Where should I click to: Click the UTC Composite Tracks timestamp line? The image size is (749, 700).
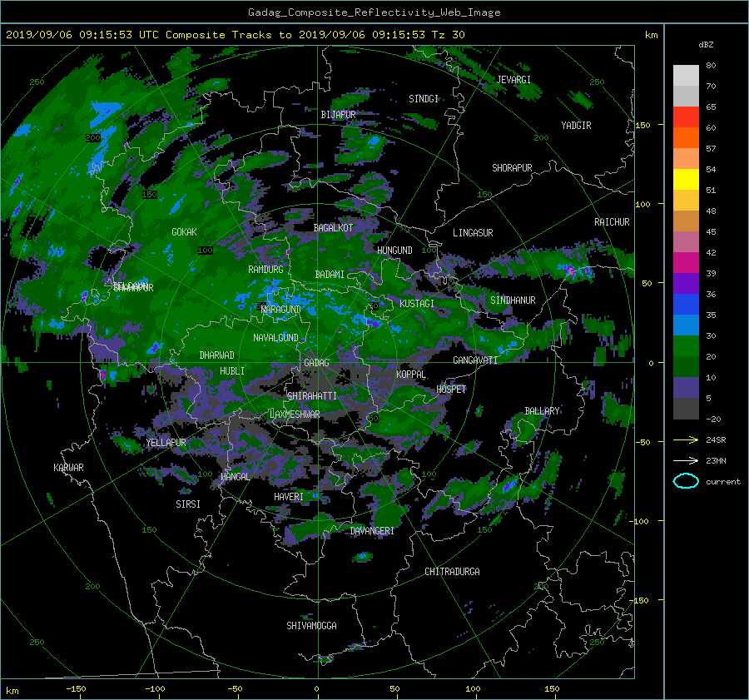[x=235, y=35]
